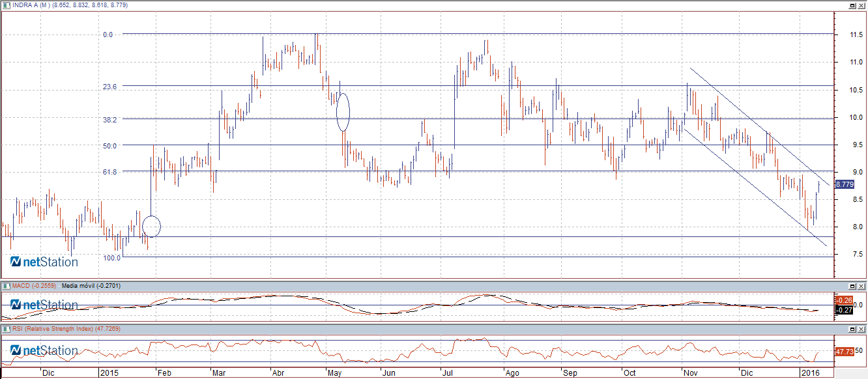Close the RSI indicator panel
868x379 pixels.
click(861, 329)
